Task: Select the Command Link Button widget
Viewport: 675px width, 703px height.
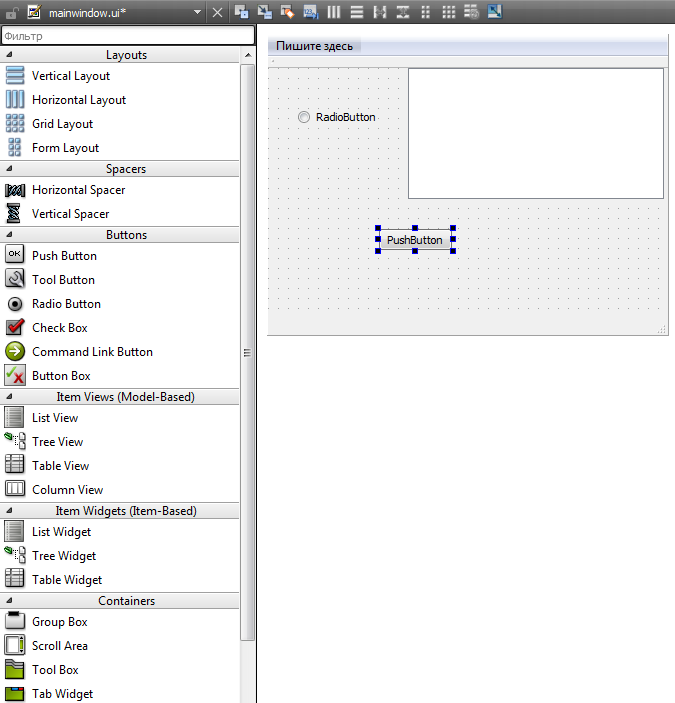Action: pyautogui.click(x=120, y=352)
